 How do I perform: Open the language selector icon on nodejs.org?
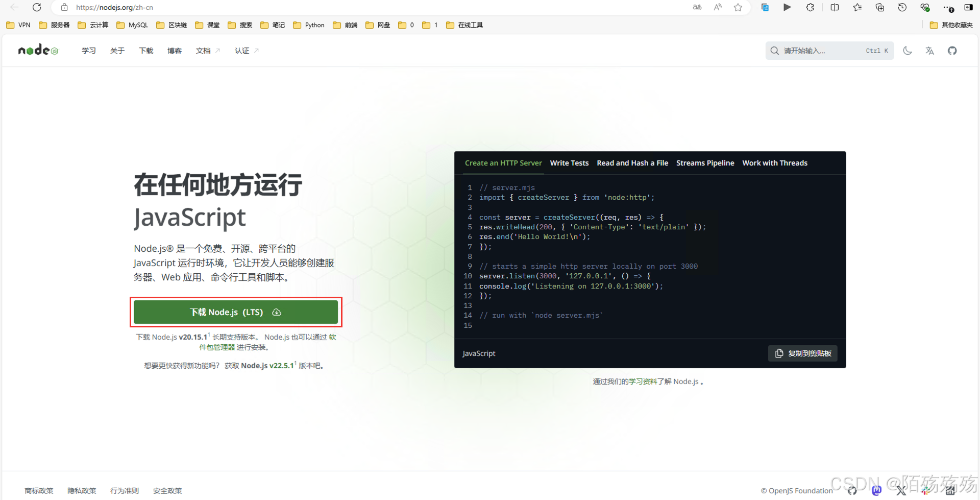click(x=930, y=51)
